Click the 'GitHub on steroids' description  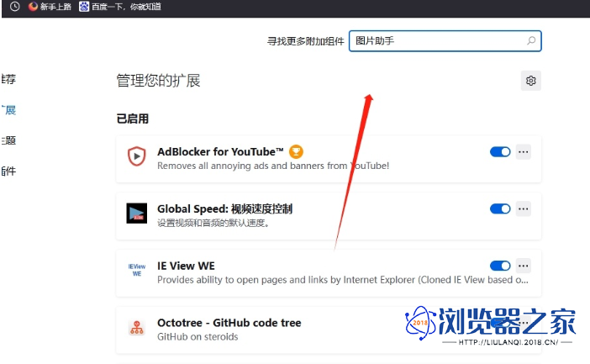pyautogui.click(x=198, y=336)
